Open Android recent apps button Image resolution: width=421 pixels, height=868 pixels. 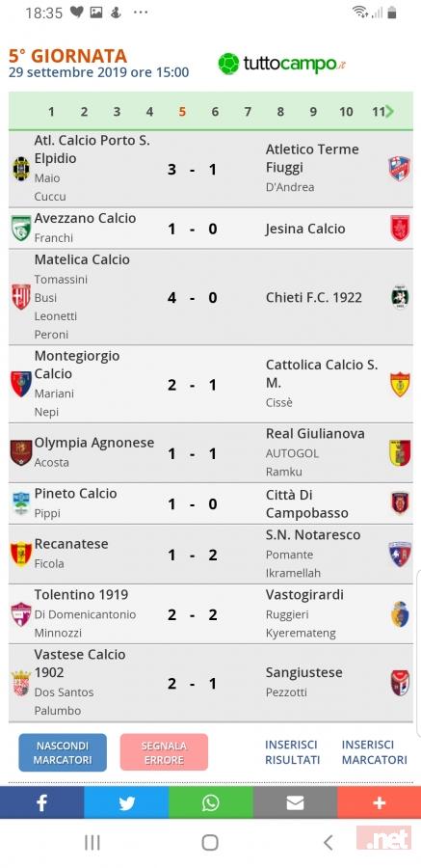click(92, 843)
